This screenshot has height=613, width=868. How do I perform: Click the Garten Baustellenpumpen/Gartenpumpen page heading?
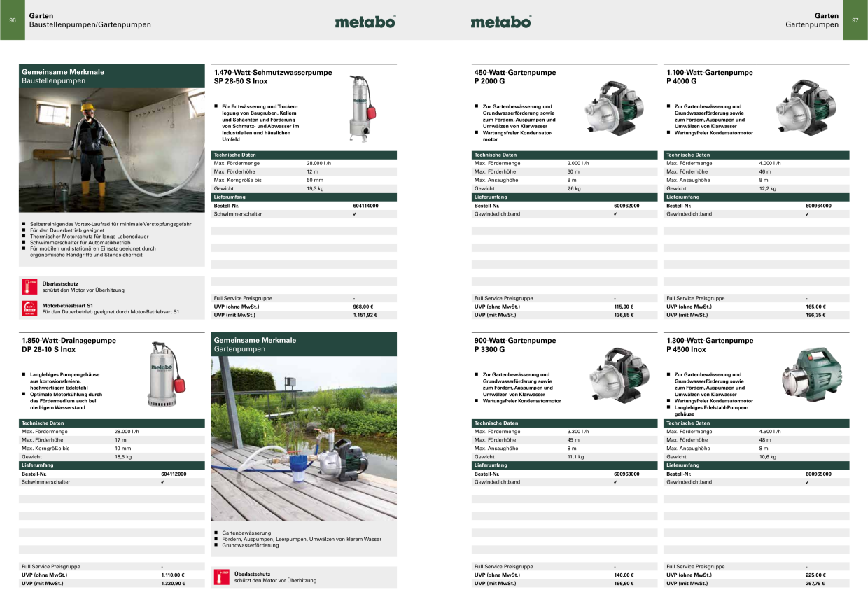(90, 20)
